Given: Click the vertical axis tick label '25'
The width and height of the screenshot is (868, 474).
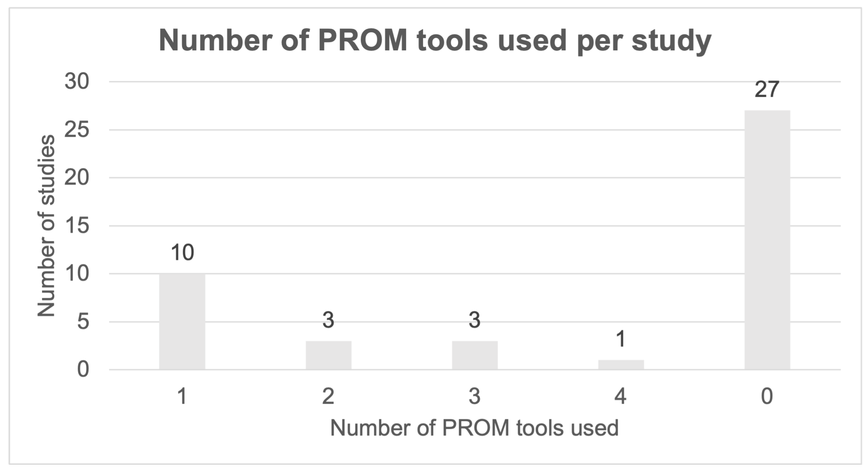Looking at the screenshot, I should (x=77, y=130).
